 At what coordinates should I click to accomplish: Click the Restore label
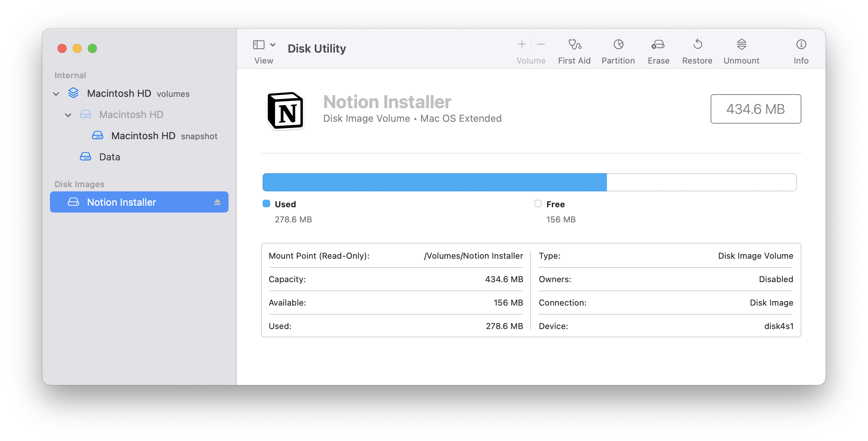697,61
